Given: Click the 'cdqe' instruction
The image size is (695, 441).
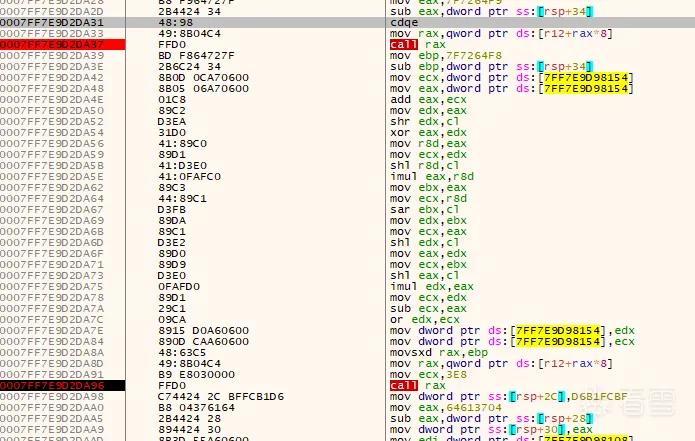Looking at the screenshot, I should [x=404, y=22].
